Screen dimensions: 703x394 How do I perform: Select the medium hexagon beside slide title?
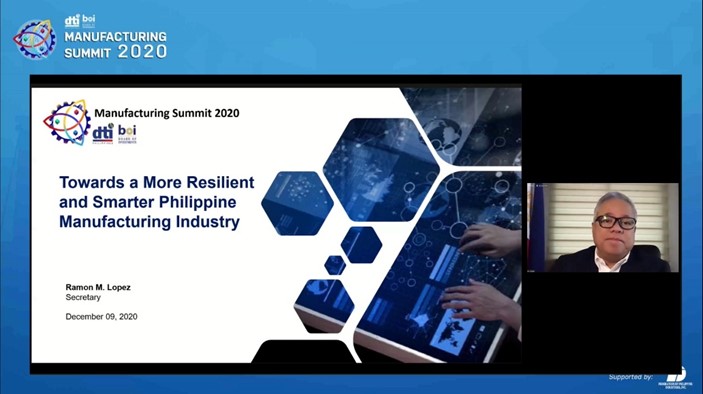click(297, 203)
